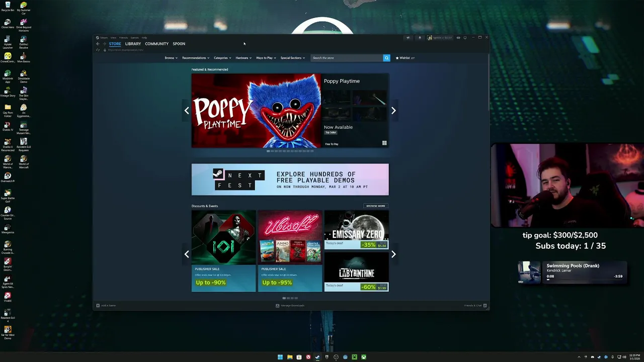Open Vivaldi browser desktop shortcut

coord(8,297)
